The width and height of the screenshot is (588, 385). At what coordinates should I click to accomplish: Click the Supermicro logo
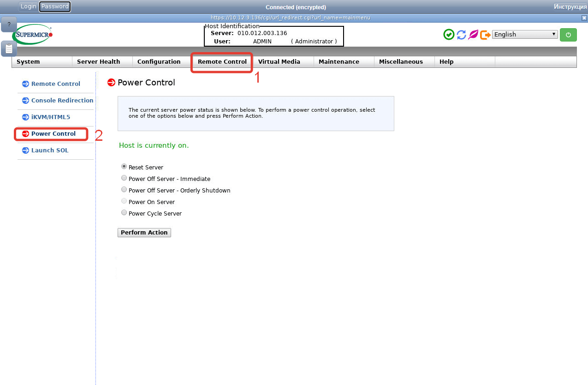coord(32,35)
